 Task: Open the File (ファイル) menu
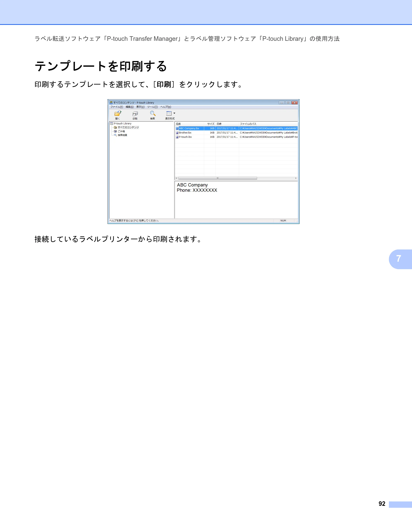click(x=117, y=107)
